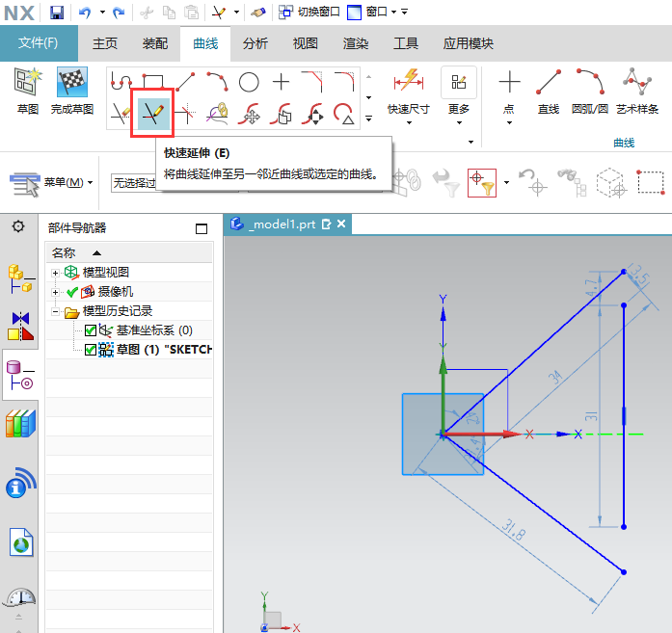Click the Rapid Dimension (快速尺寸) icon
Screen dimensions: 672x633
[408, 81]
